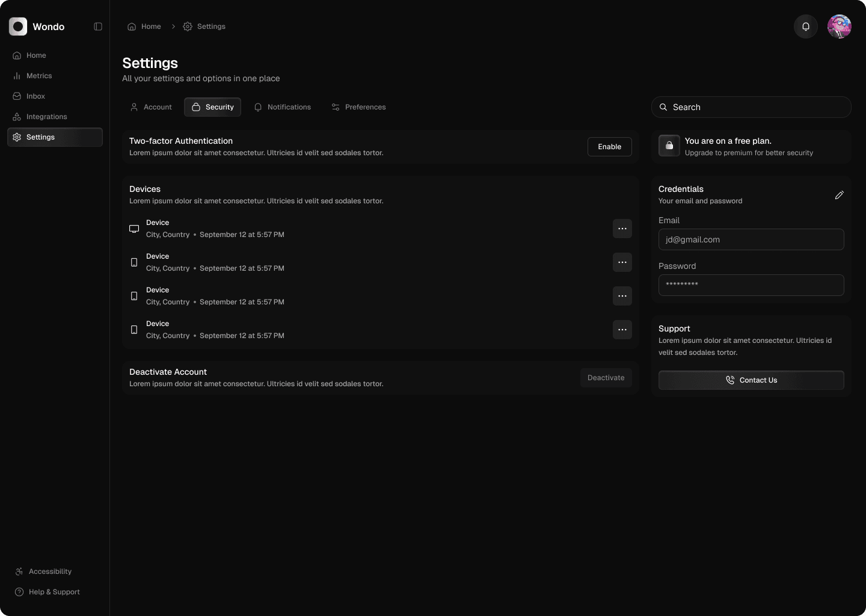Click the Wondo logo icon
Image resolution: width=866 pixels, height=616 pixels.
tap(18, 26)
